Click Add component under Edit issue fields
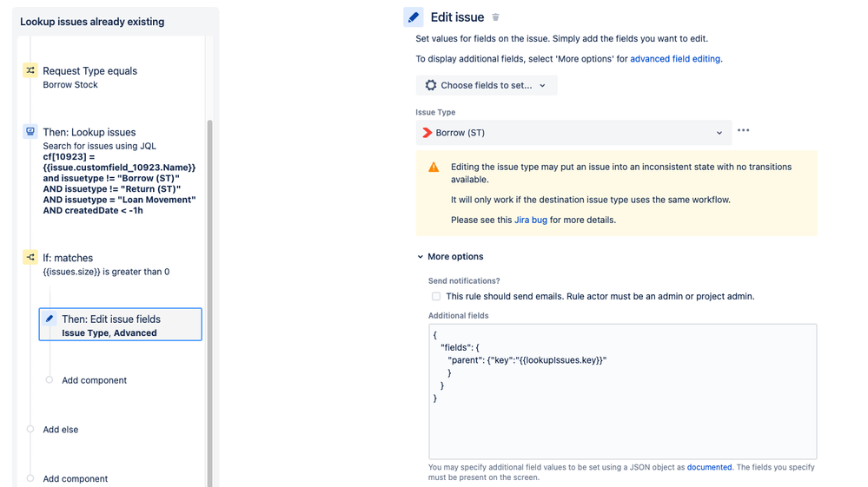Image resolution: width=868 pixels, height=487 pixels. coord(94,380)
